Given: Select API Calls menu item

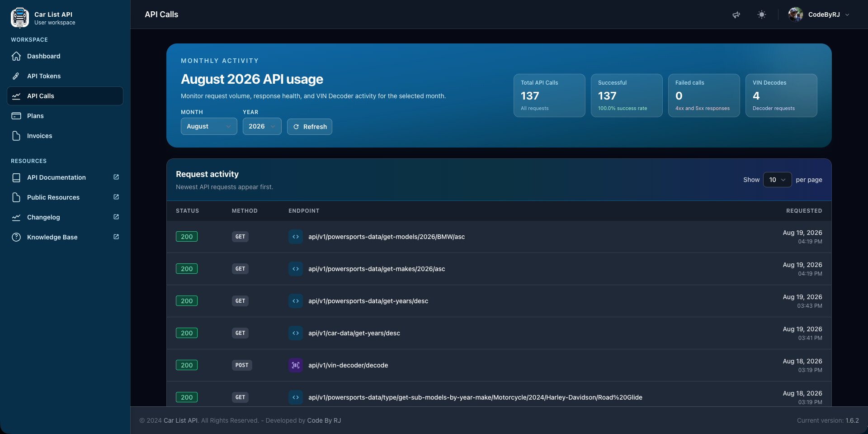Looking at the screenshot, I should (65, 96).
